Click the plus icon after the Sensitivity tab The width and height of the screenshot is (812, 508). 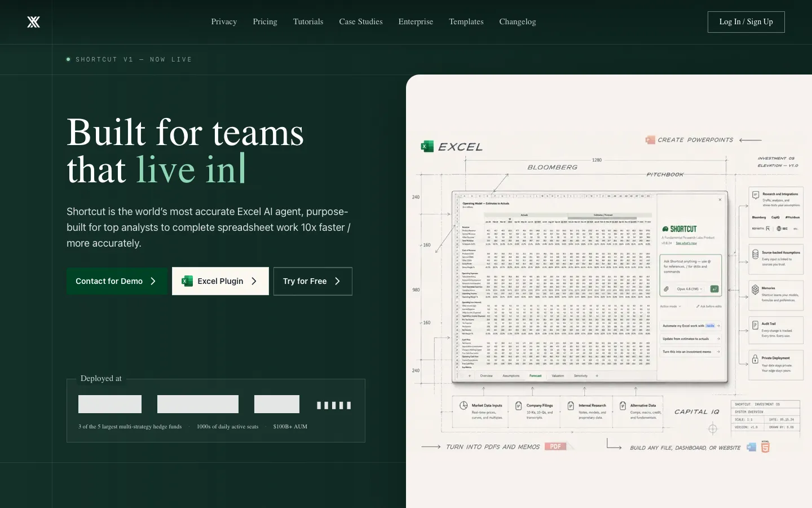[x=597, y=376]
